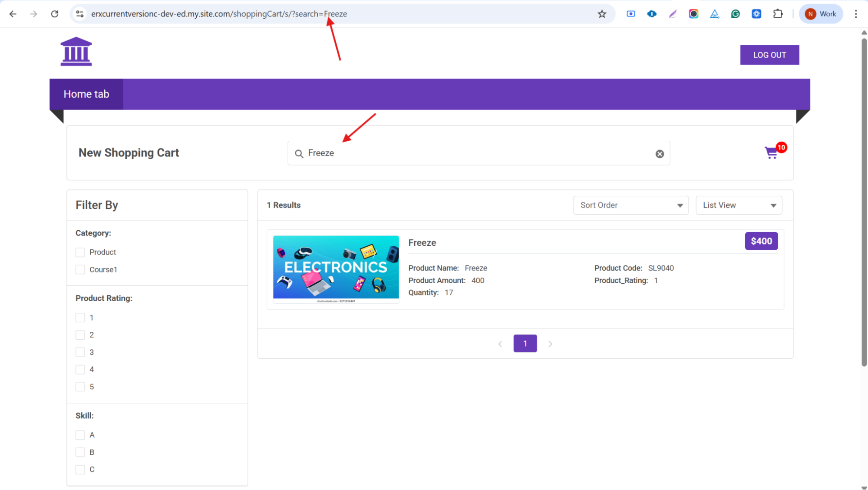Go to next results page chevron
The height and width of the screenshot is (490, 868).
[550, 344]
